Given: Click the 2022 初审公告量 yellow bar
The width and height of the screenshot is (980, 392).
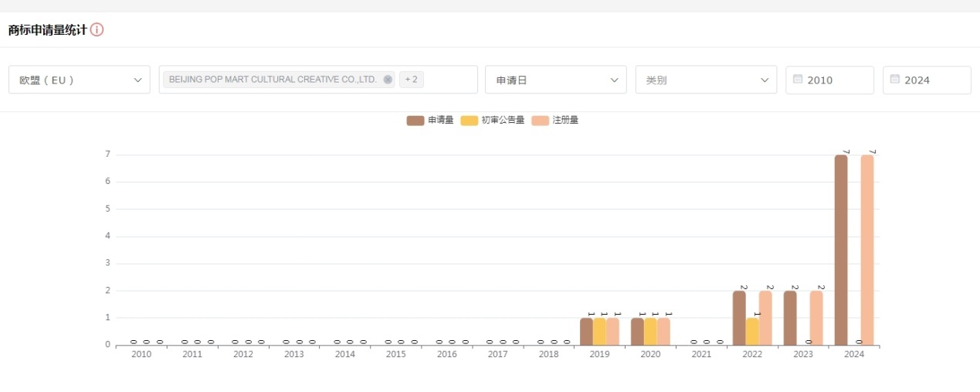Looking at the screenshot, I should click(x=752, y=331).
